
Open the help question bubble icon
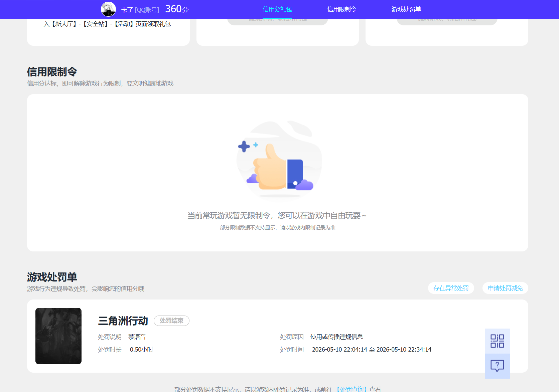coord(497,366)
